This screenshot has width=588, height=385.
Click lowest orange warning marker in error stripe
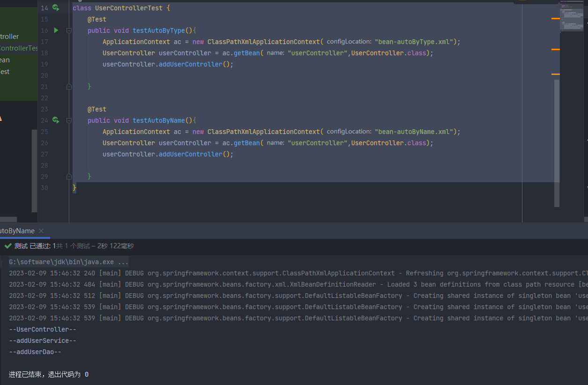(555, 74)
